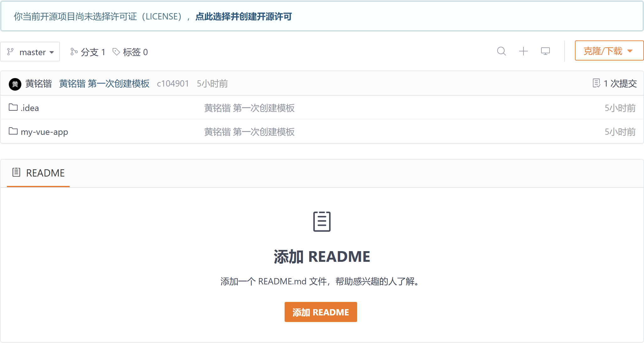Open commit hash c104901
The image size is (644, 343).
pyautogui.click(x=173, y=84)
